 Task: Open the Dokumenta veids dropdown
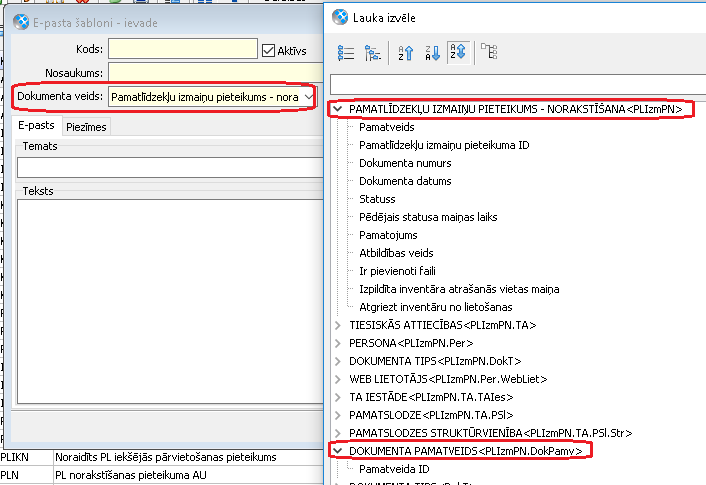point(308,97)
